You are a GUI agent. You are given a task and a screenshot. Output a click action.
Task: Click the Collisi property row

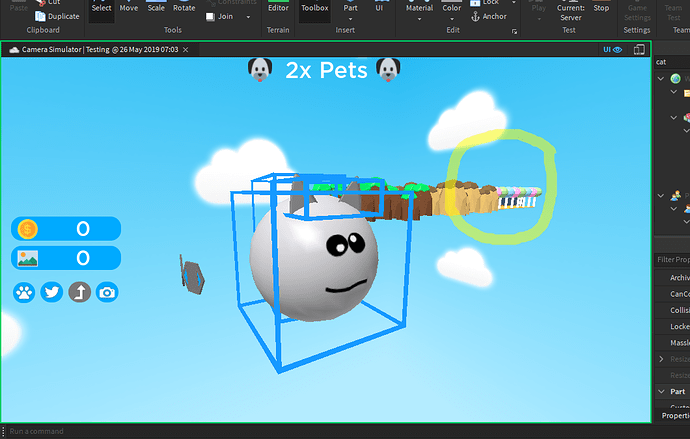[672, 310]
